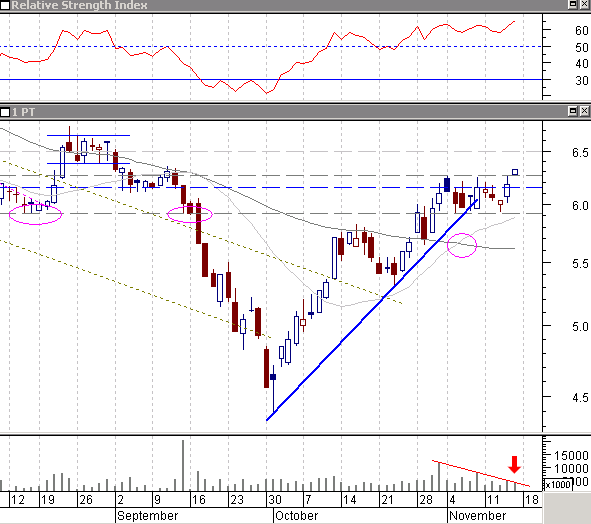Click the latest candlestick at chart's right edge
The height and width of the screenshot is (524, 591).
pyautogui.click(x=515, y=172)
